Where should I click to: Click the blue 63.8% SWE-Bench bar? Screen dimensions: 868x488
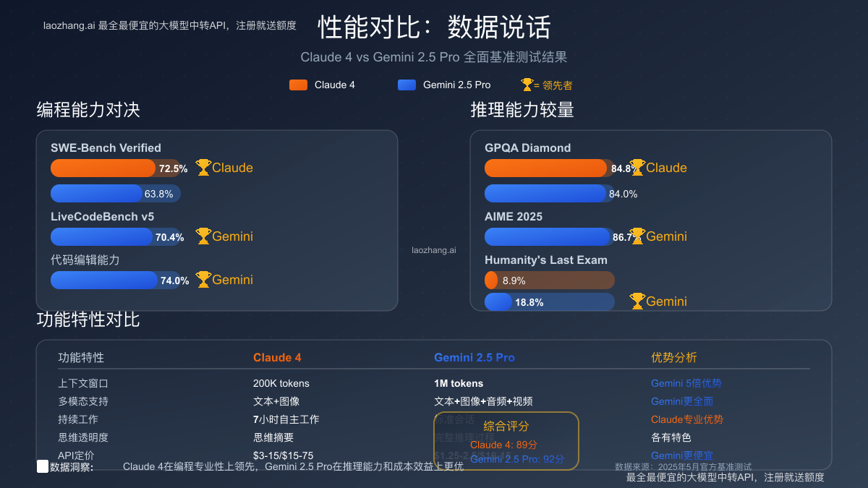tap(96, 194)
